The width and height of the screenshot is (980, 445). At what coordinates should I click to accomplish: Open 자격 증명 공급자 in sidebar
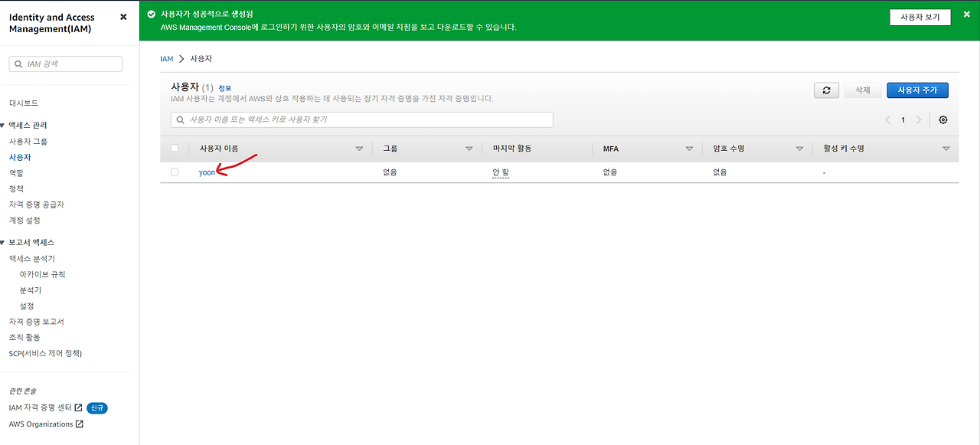37,205
